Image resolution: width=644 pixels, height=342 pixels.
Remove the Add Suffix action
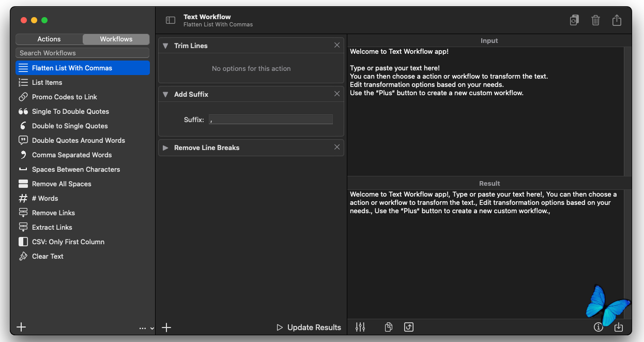click(337, 94)
